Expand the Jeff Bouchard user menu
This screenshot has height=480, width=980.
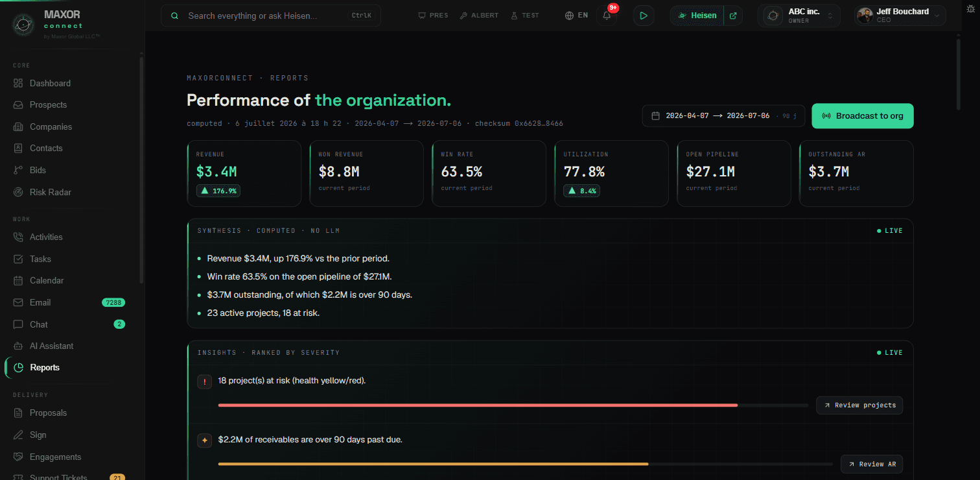coord(900,16)
